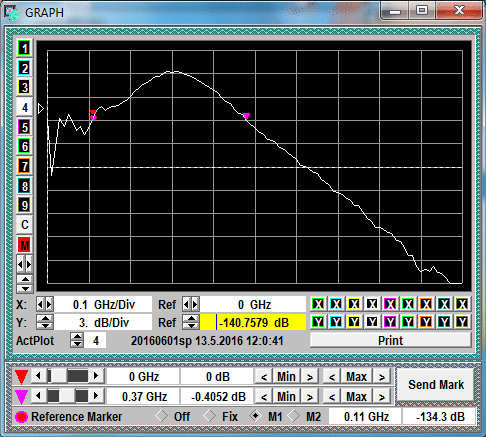Click the Print button
Screen dimensions: 486x437
390,340
